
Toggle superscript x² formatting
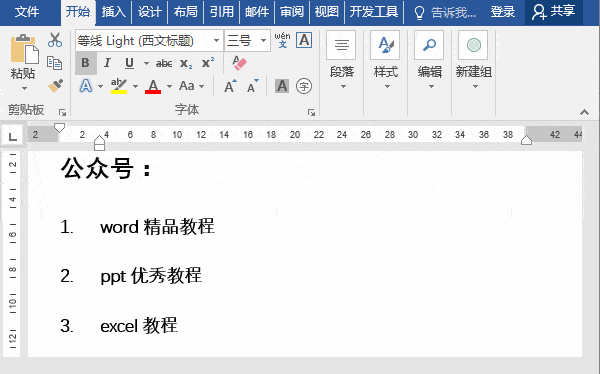208,62
